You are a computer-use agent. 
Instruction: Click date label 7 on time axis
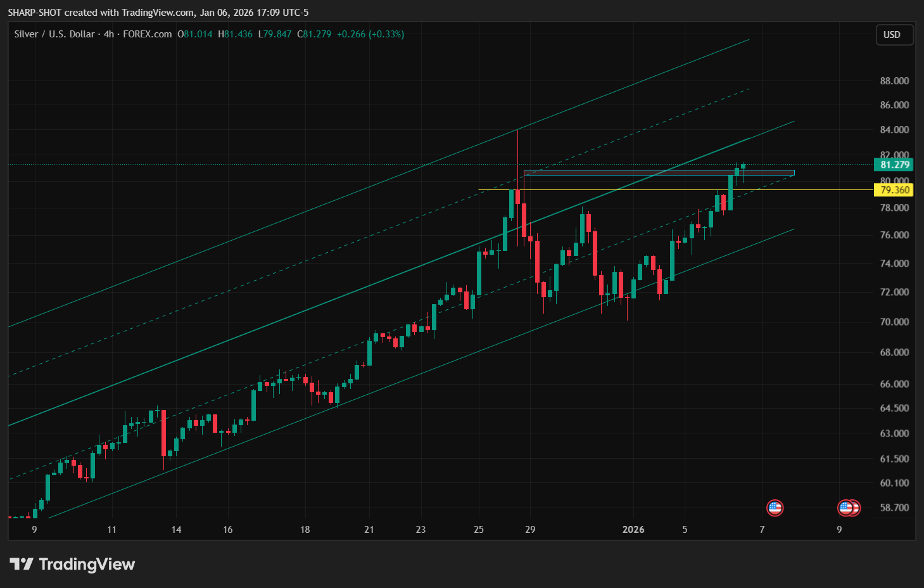(762, 530)
